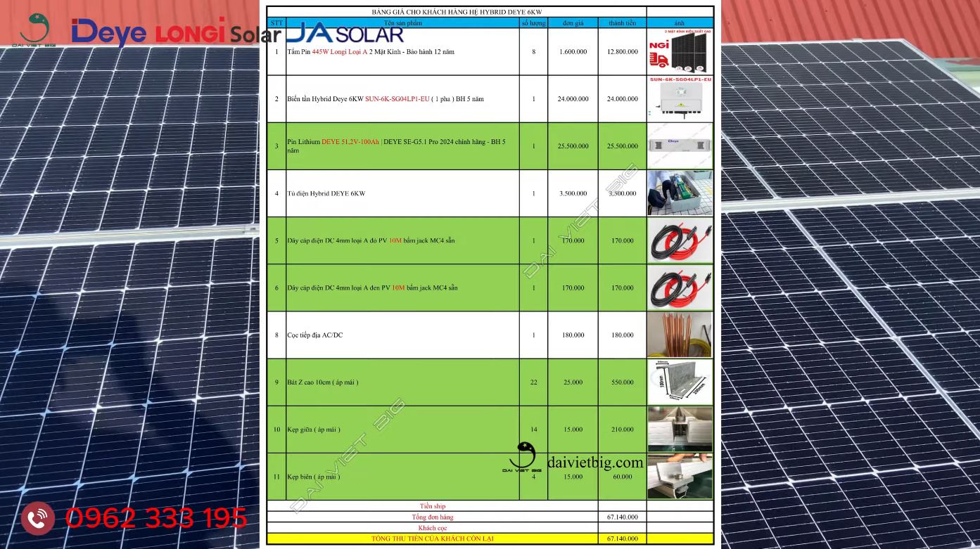The width and height of the screenshot is (980, 549).
Task: Select the "số lượng" column header
Action: pyautogui.click(x=533, y=23)
